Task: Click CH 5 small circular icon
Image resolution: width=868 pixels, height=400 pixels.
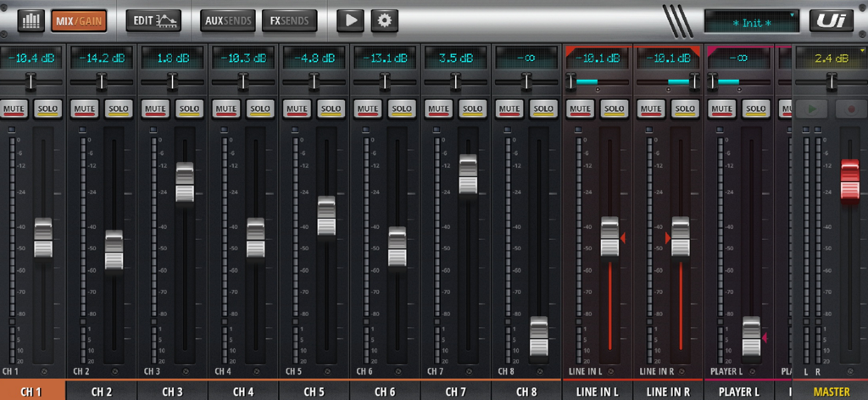Action: pyautogui.click(x=327, y=371)
